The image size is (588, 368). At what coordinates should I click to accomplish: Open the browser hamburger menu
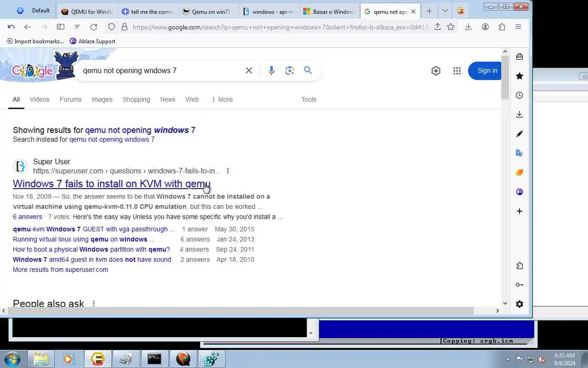[x=518, y=27]
